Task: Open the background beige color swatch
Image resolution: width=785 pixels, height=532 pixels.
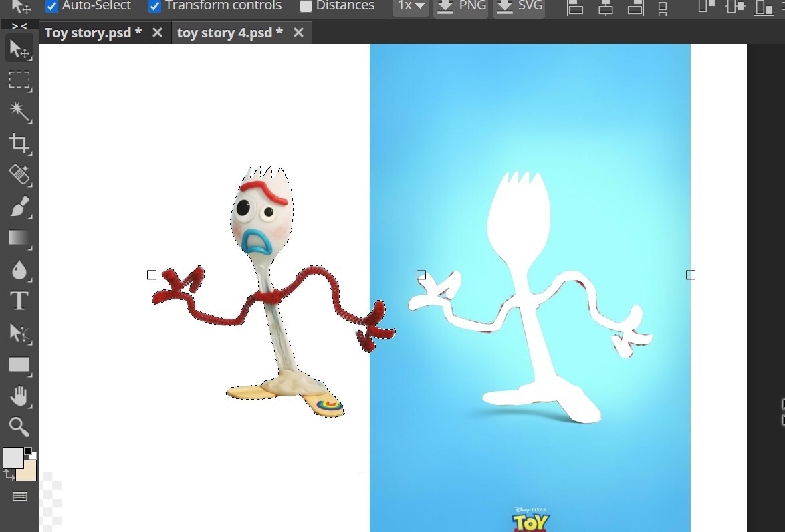Action: [28, 471]
